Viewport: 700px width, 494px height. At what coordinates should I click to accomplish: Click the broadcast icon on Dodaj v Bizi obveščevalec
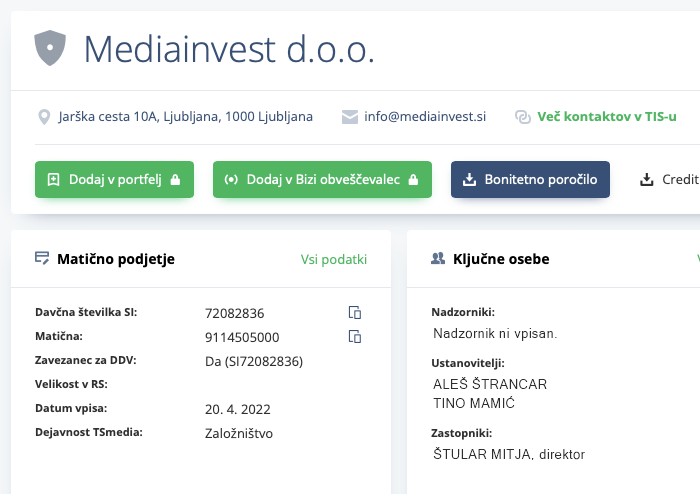click(x=231, y=179)
